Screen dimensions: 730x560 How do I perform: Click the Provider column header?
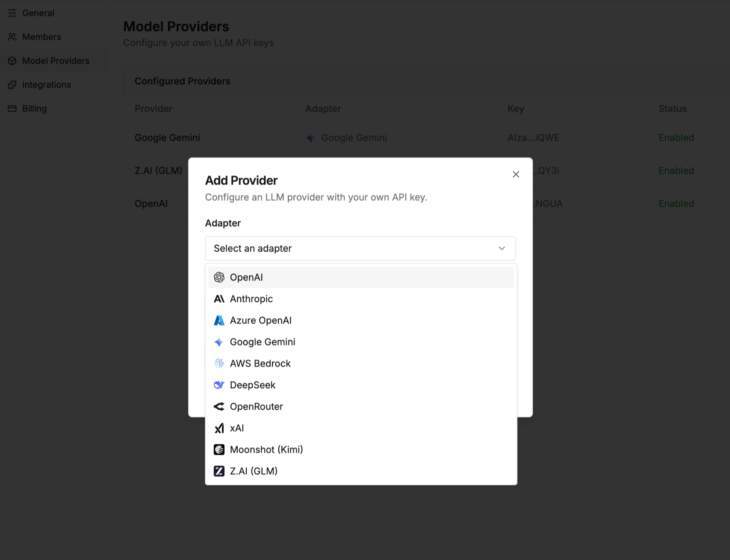[x=153, y=109]
